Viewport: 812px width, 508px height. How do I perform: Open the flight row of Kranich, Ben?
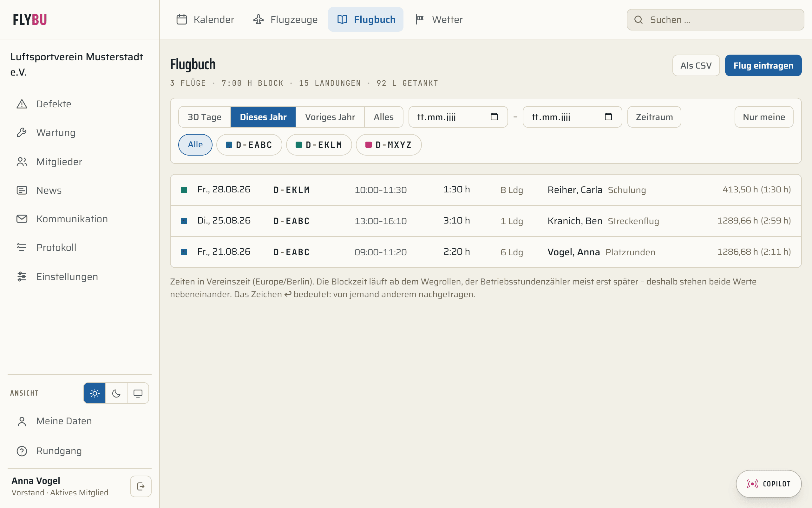tap(486, 221)
